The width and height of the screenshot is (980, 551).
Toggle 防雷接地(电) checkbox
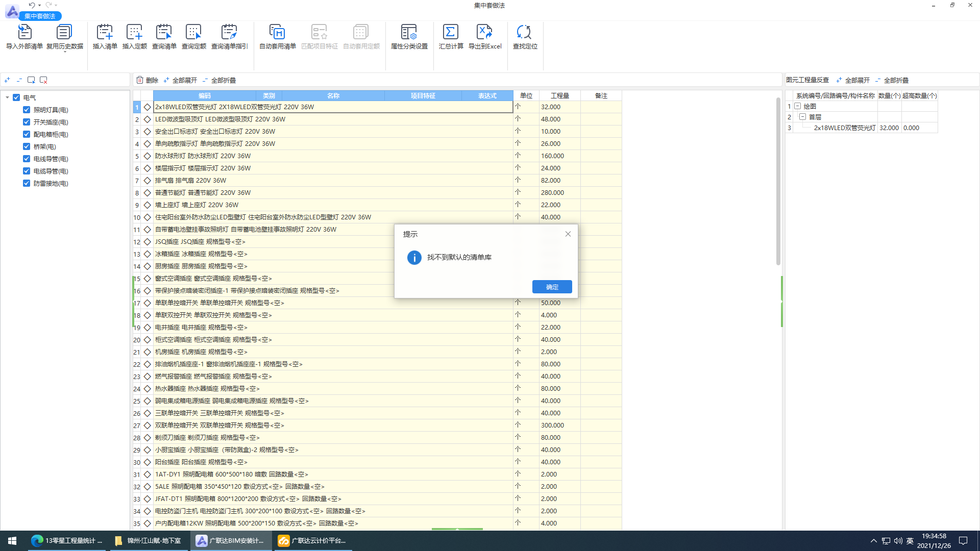point(27,183)
